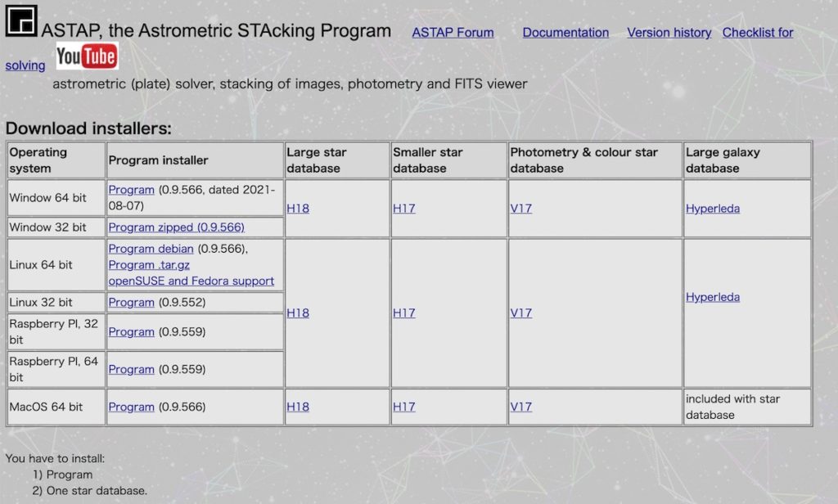Open the Documentation page
Image resolution: width=838 pixels, height=504 pixels.
565,32
